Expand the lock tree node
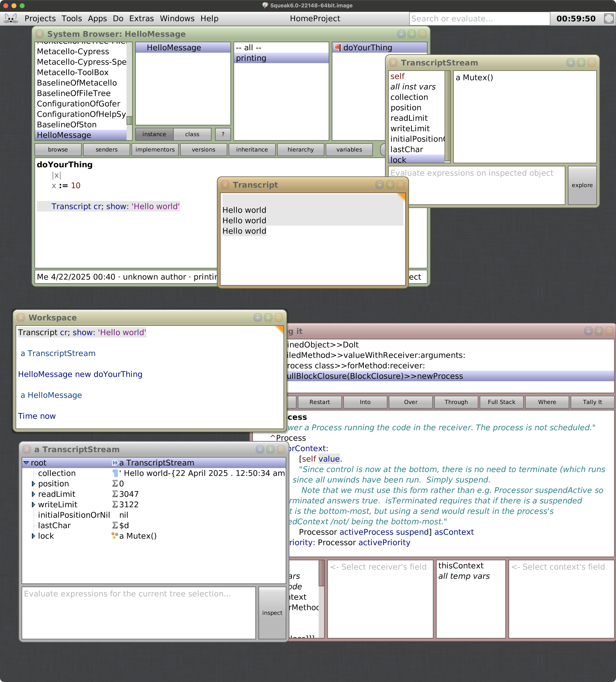 pyautogui.click(x=33, y=535)
